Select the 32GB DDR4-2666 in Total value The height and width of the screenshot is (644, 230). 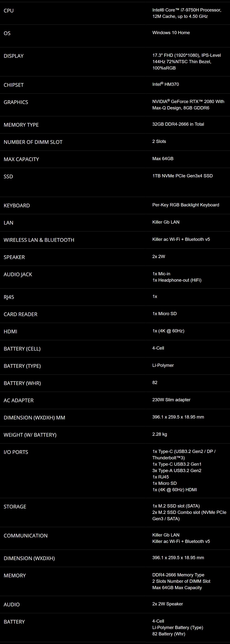(178, 124)
